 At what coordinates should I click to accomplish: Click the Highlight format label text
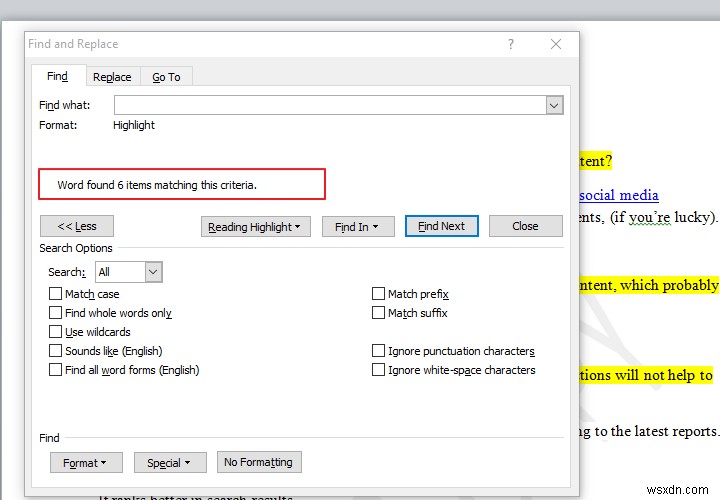click(134, 125)
